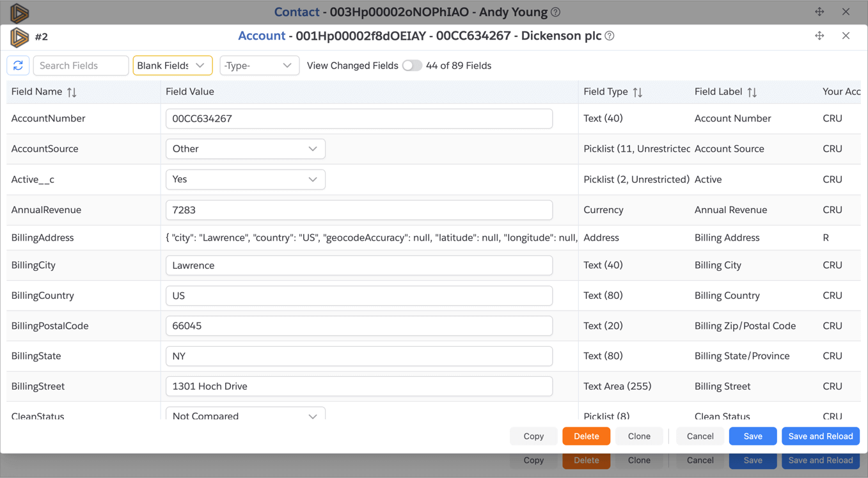Click into the Search Fields box

81,65
